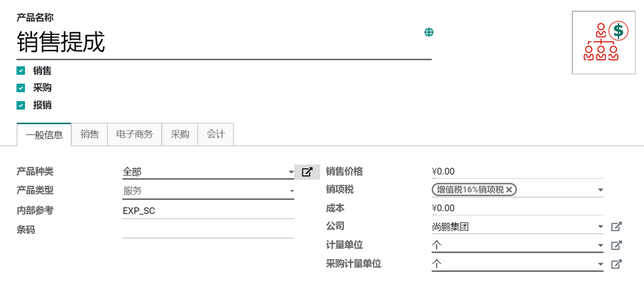This screenshot has height=285, width=644.
Task: Click the 内部参考 label
Action: coord(35,210)
